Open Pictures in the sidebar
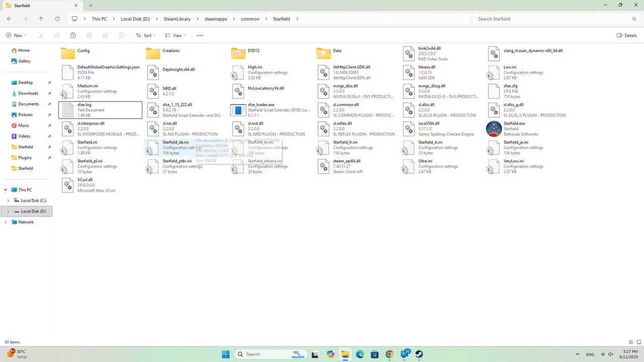Viewport: 644px width, 362px height. coord(26,115)
